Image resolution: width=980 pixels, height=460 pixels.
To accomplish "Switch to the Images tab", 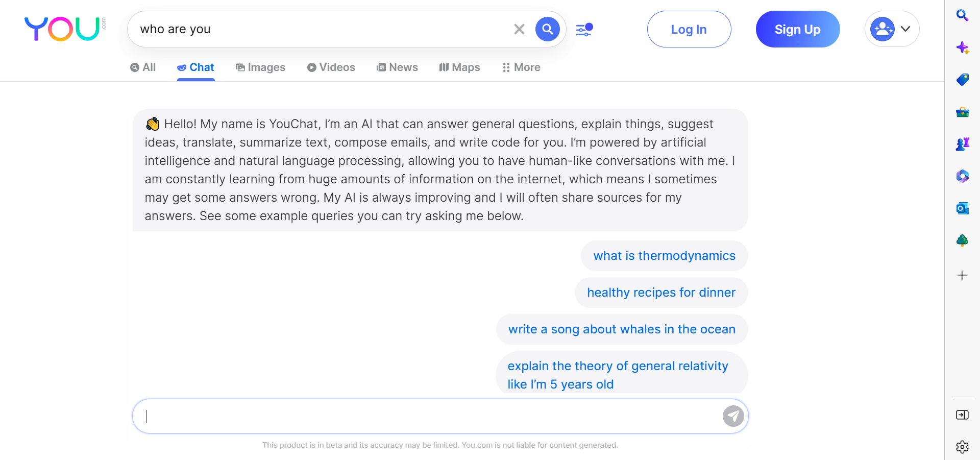I will click(x=260, y=67).
